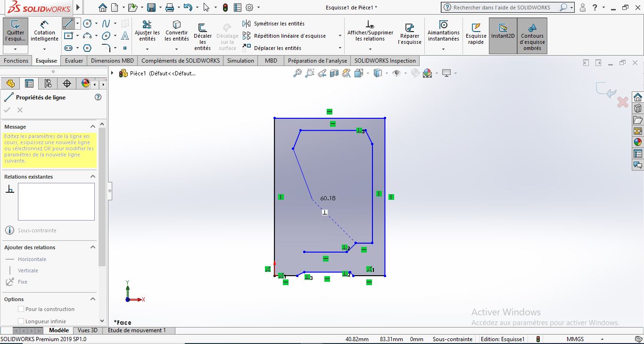
Task: Click the Rebuild traffic light icon
Action: click(225, 8)
